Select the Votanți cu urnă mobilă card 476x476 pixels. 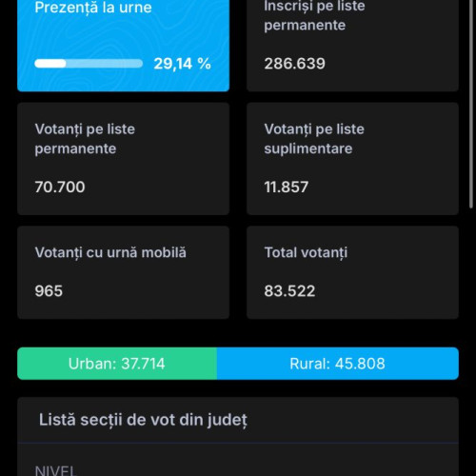(123, 272)
